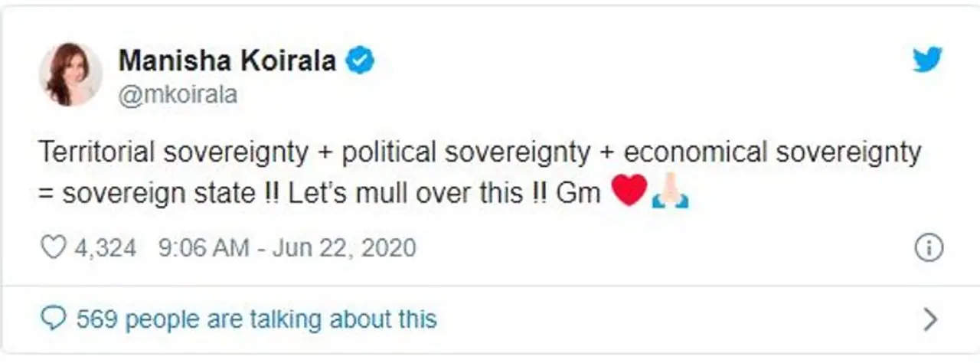Click the "political sovereignty" phrase
The width and height of the screenshot is (980, 363).
pyautogui.click(x=465, y=153)
